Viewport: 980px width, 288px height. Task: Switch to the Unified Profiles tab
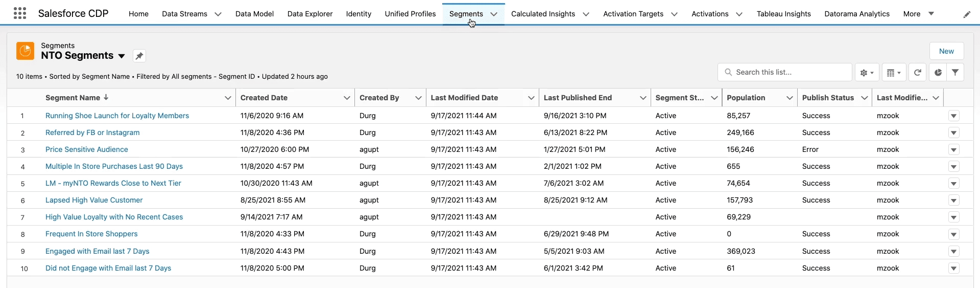point(410,14)
